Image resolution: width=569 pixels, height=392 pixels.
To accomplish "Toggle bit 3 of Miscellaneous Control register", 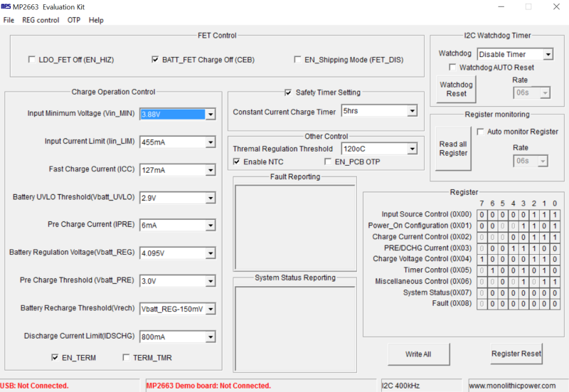I will pos(523,282).
